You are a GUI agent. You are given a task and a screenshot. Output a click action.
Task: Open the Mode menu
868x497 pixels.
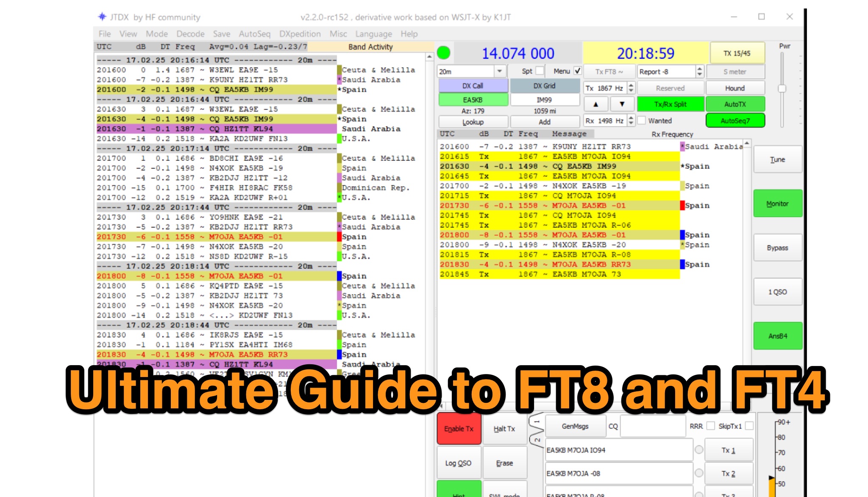tap(157, 34)
